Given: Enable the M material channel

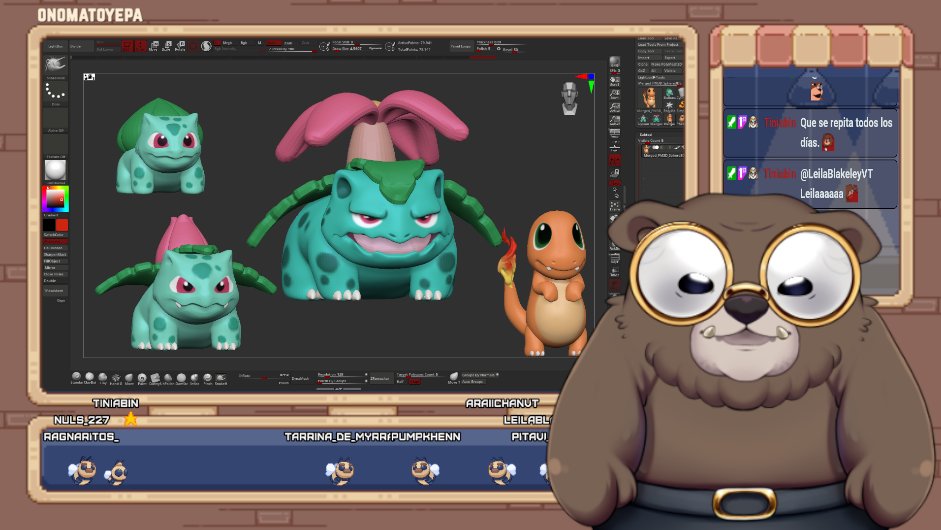Looking at the screenshot, I should [x=259, y=43].
